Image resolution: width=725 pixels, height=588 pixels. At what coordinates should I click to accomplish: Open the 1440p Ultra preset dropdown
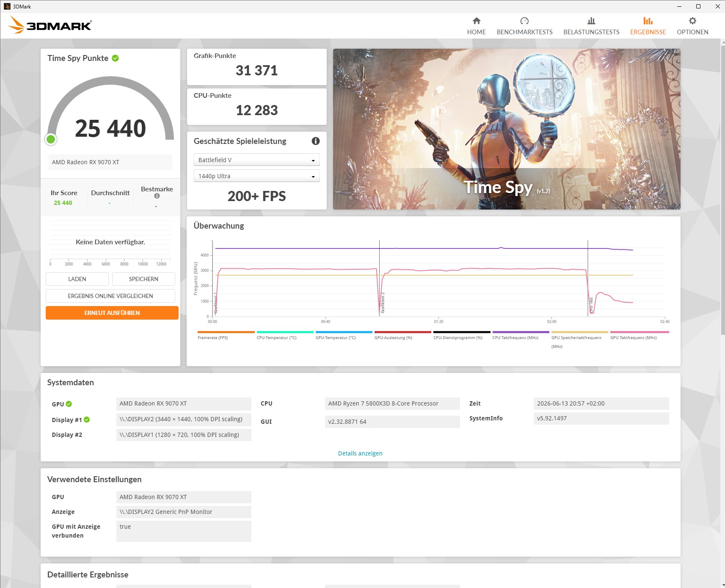click(x=256, y=176)
